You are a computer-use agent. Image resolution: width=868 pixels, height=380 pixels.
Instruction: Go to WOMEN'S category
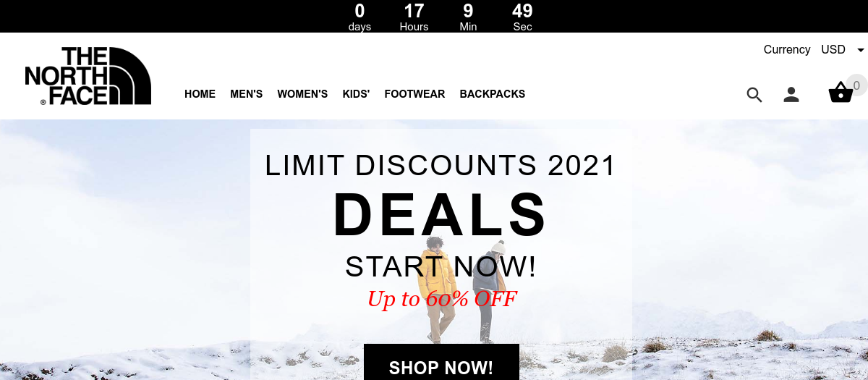click(302, 94)
